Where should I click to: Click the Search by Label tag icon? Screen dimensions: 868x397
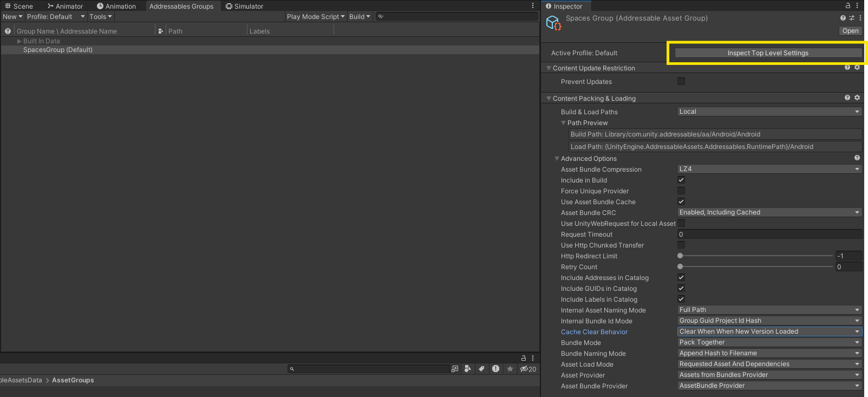481,369
